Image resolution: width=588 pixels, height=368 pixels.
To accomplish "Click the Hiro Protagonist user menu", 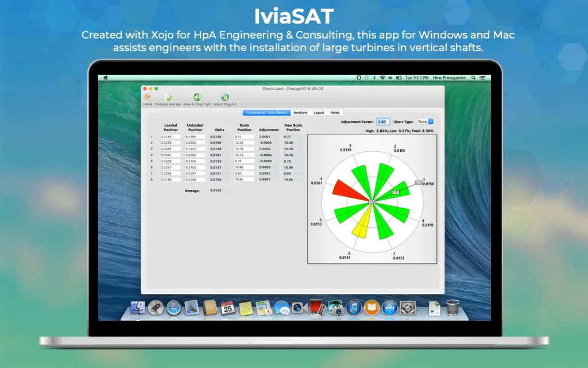I will tap(449, 78).
